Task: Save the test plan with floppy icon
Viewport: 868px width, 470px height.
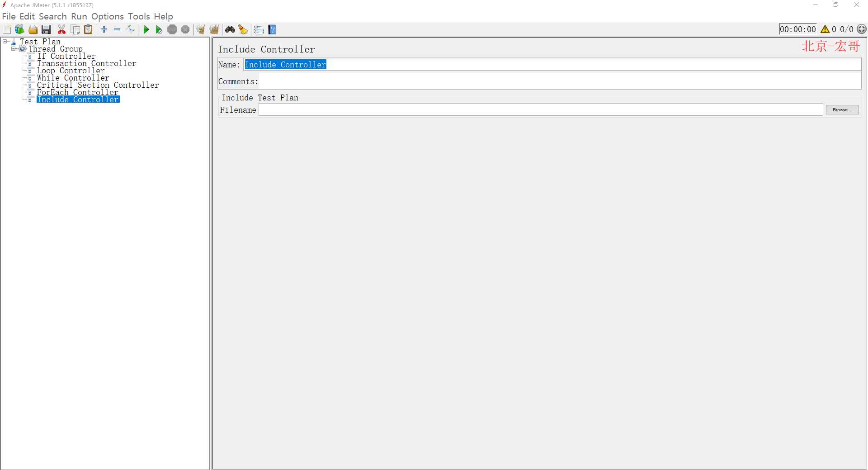Action: 46,30
